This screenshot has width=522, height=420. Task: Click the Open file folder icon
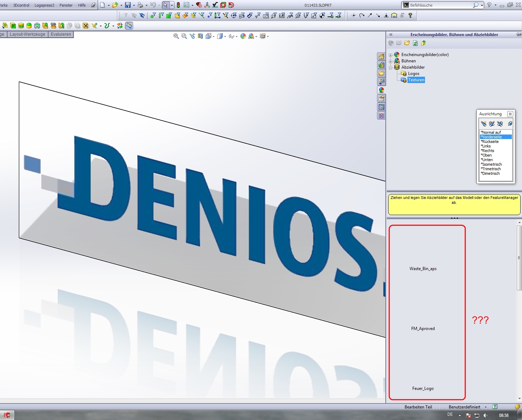click(x=115, y=5)
